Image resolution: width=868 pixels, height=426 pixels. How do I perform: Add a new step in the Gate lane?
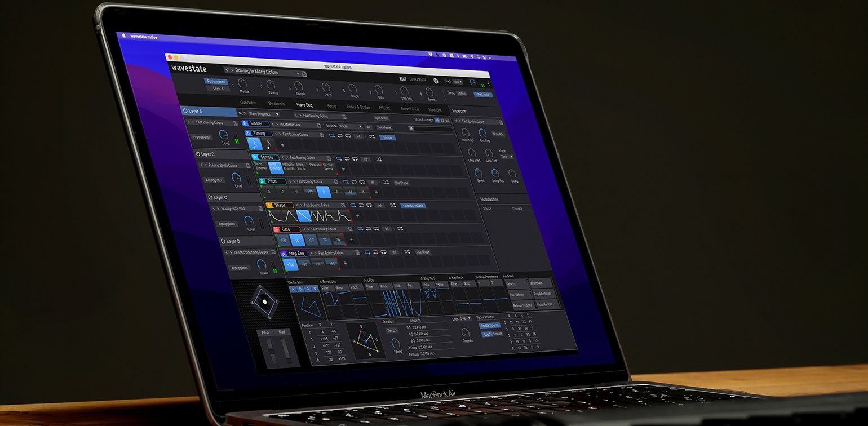(x=351, y=239)
